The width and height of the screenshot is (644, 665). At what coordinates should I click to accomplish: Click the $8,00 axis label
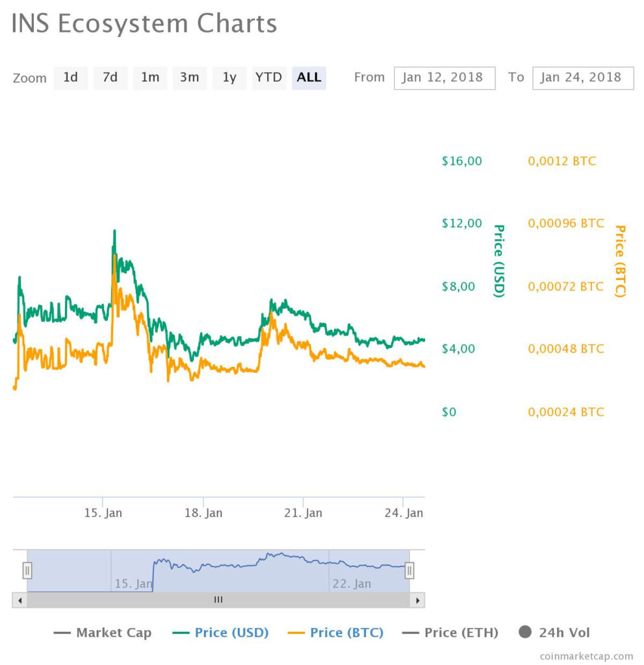click(459, 286)
